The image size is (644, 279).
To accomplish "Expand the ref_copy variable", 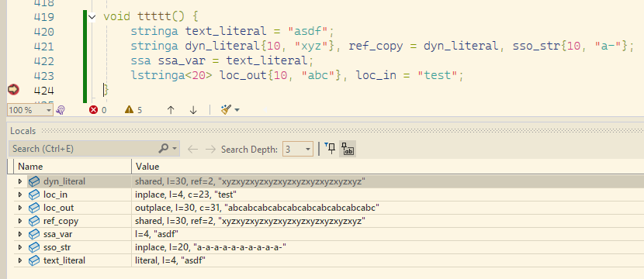I will click(20, 221).
